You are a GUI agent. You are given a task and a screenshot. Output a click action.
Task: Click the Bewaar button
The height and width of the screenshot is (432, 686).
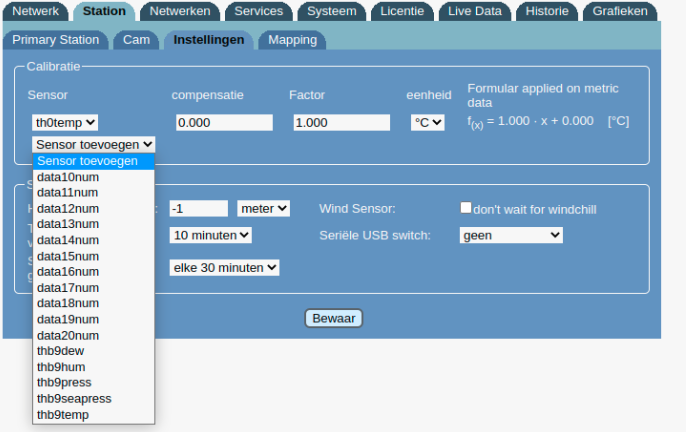coord(333,318)
